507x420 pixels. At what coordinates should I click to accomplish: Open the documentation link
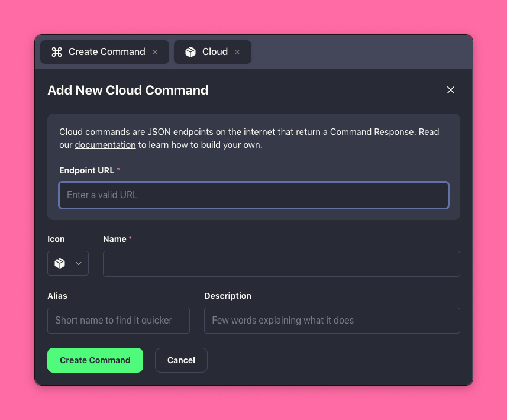click(x=105, y=145)
